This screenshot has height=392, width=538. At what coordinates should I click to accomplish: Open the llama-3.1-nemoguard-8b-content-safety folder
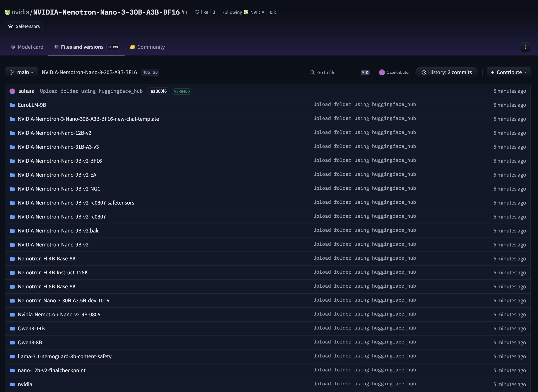click(x=65, y=356)
